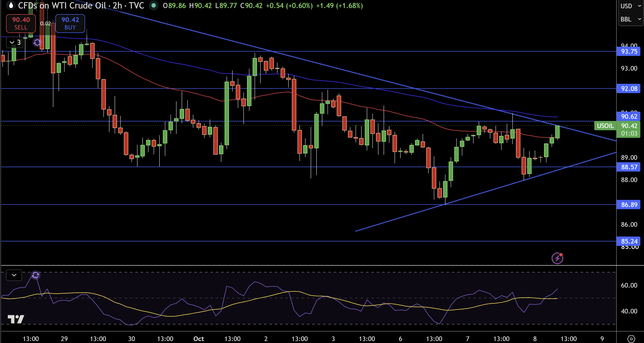The height and width of the screenshot is (343, 644).
Task: Click the 0.02 spread value
Action: tap(46, 23)
